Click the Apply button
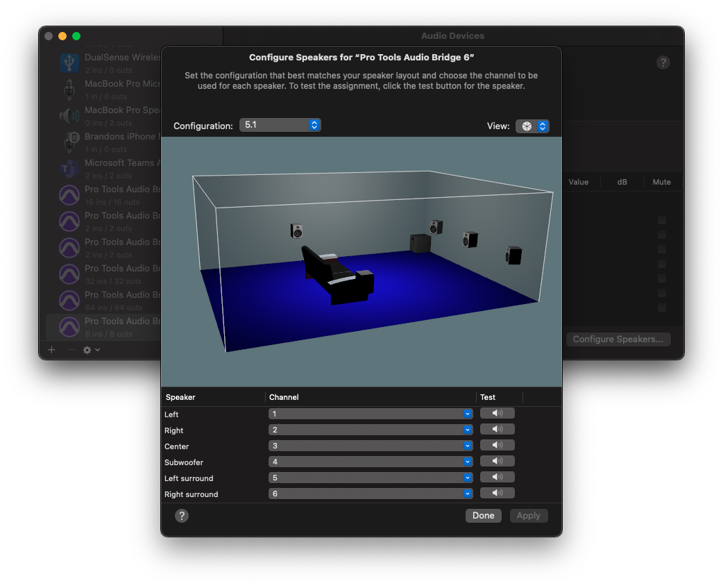 529,516
